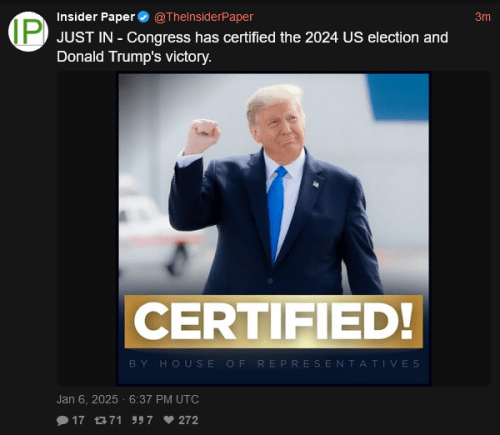Select the JUST IN tweet text

[252, 47]
